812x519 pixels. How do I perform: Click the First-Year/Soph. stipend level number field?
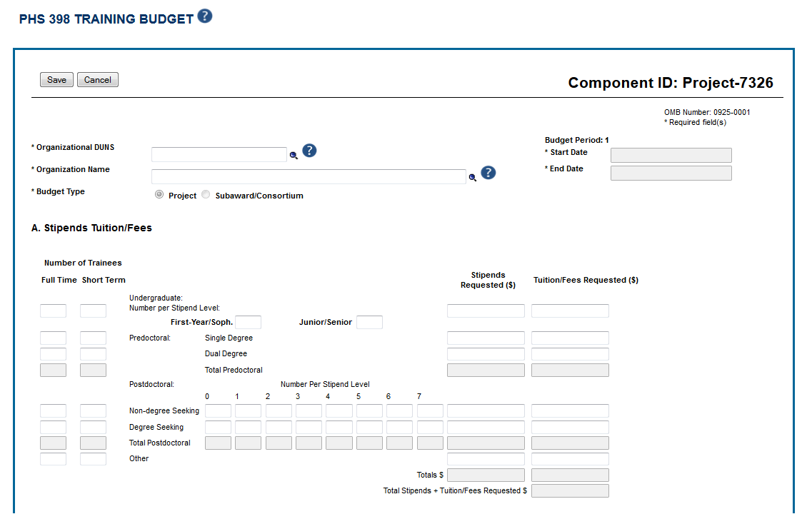[x=248, y=323]
